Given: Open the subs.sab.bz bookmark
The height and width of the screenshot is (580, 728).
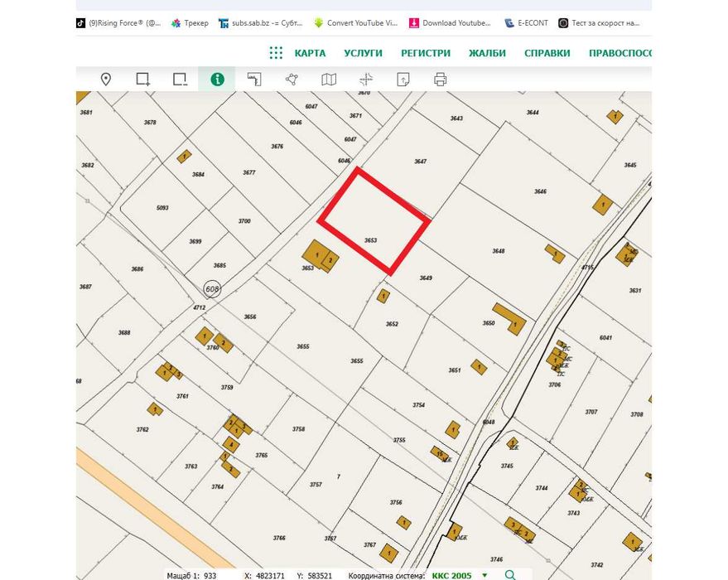Looking at the screenshot, I should [x=261, y=22].
